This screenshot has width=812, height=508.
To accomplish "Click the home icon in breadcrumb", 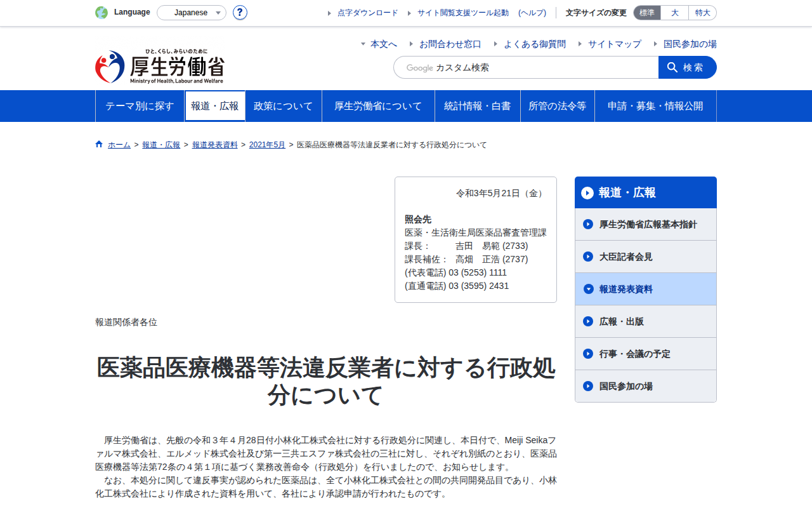I will coord(99,144).
